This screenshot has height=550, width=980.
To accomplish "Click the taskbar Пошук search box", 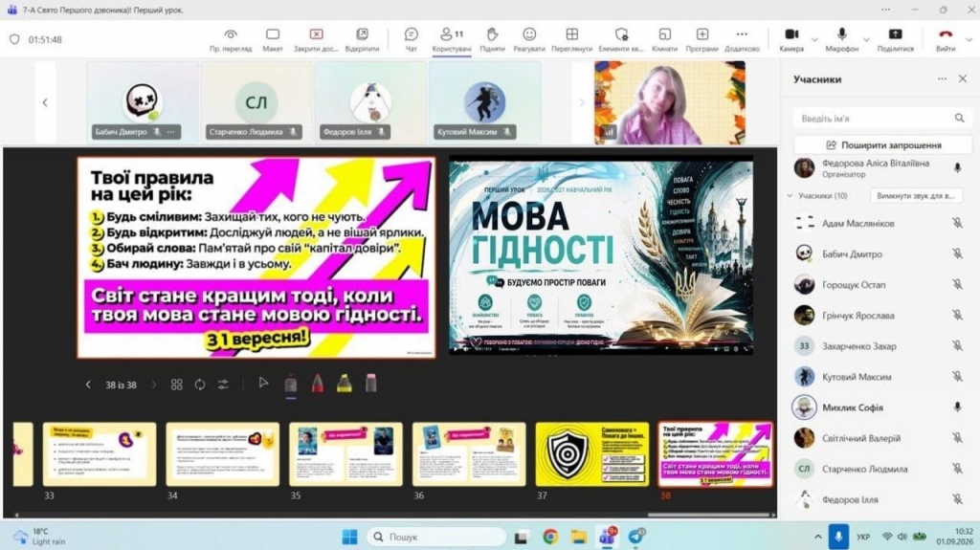I will [436, 537].
